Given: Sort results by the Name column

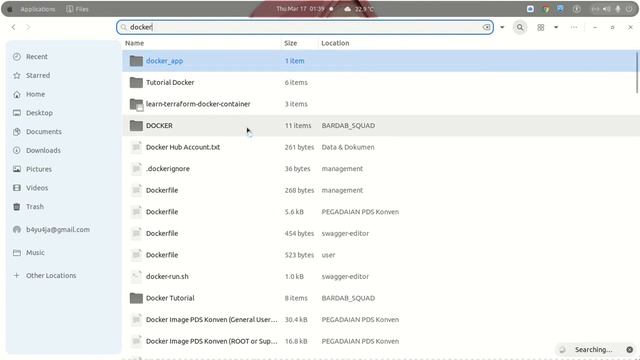Looking at the screenshot, I should point(134,43).
